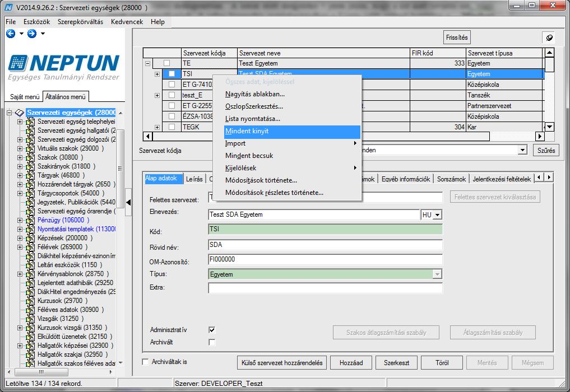Uncheck the Adminisztratív checkbox

[x=212, y=330]
